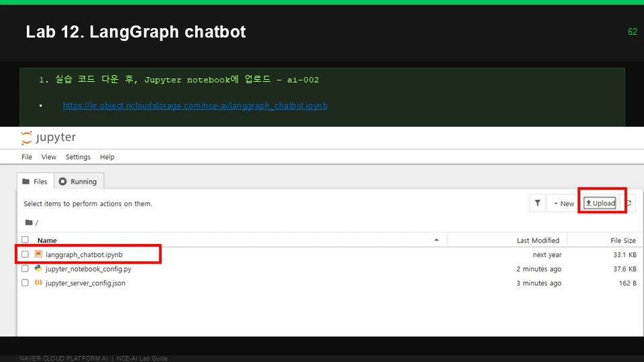Screen dimensions: 644x362
Task: Click the slide page number 62
Action: point(633,32)
